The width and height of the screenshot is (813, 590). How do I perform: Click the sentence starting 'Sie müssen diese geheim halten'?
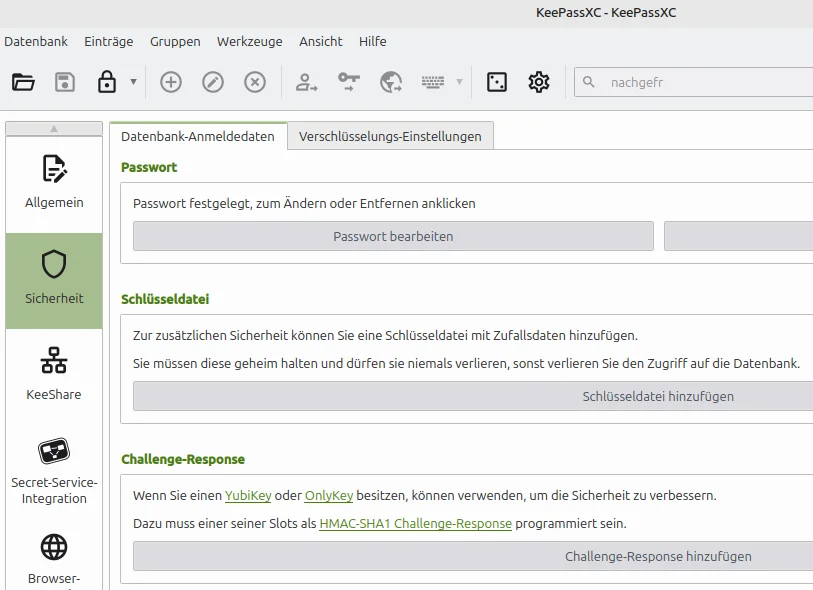tap(466, 363)
